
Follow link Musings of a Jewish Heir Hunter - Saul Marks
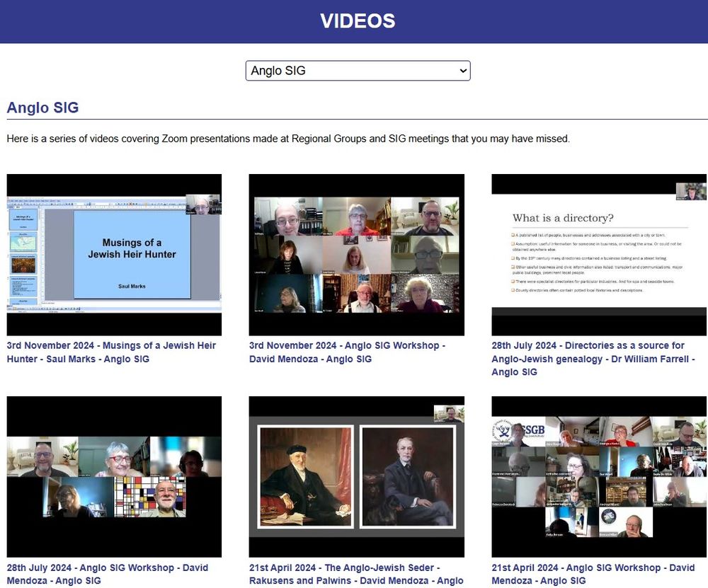[x=111, y=352]
